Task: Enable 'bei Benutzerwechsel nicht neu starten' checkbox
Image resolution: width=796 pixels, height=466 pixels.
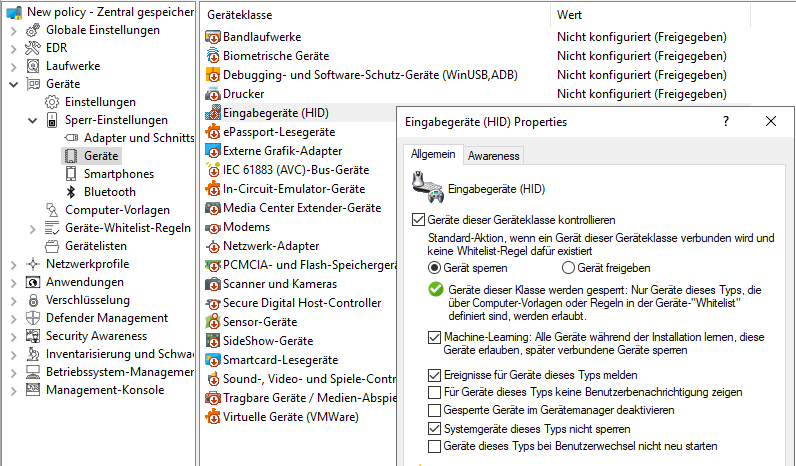Action: tap(434, 446)
